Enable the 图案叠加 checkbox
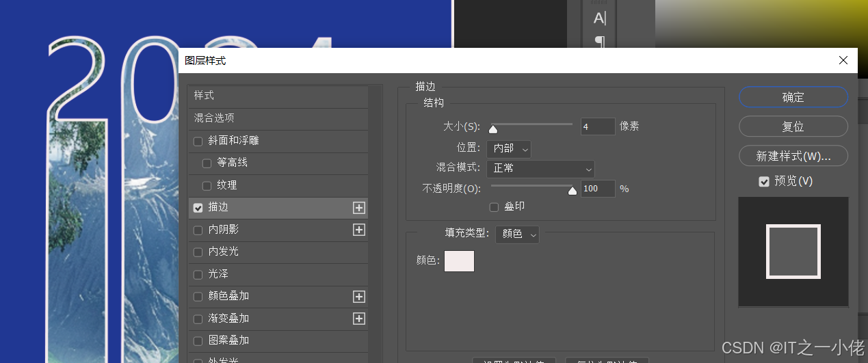Screen dimensions: 868x363 (x=198, y=340)
